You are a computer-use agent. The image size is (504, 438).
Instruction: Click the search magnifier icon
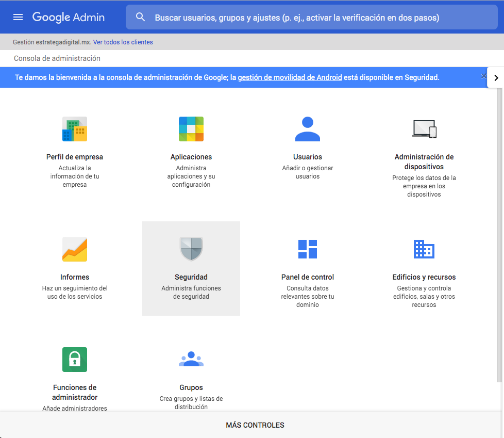click(x=141, y=18)
